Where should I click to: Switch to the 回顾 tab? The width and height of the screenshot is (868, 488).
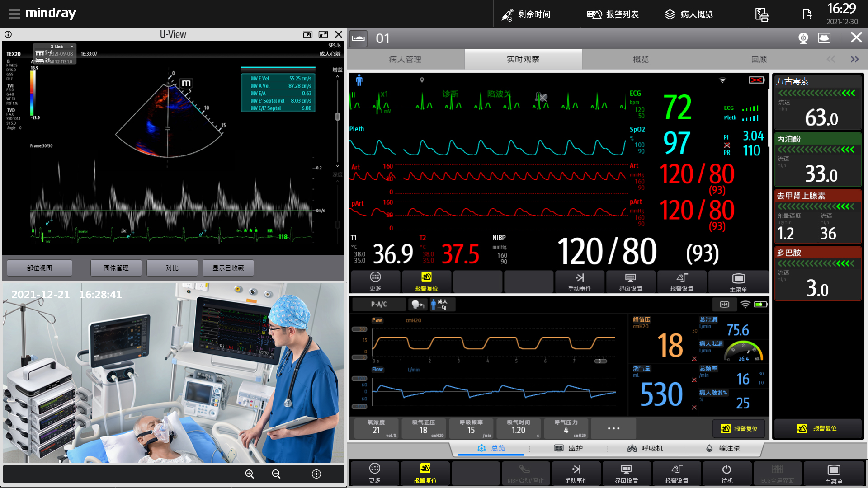click(759, 59)
